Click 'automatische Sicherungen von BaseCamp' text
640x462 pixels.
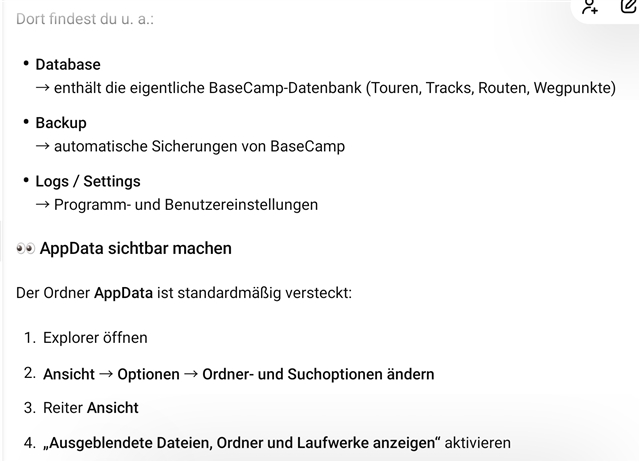tap(199, 146)
